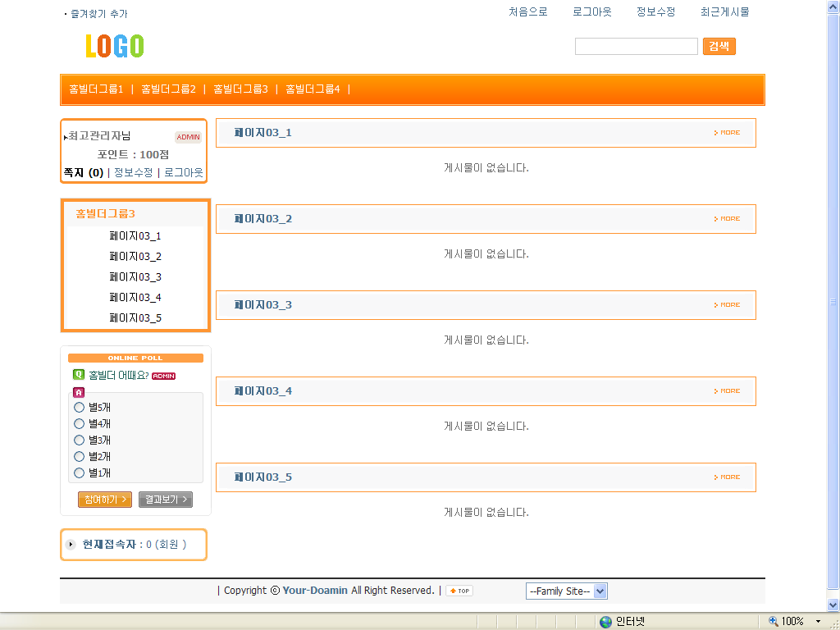
Task: Click the MORE icon for 페이지03_1
Action: 727,133
